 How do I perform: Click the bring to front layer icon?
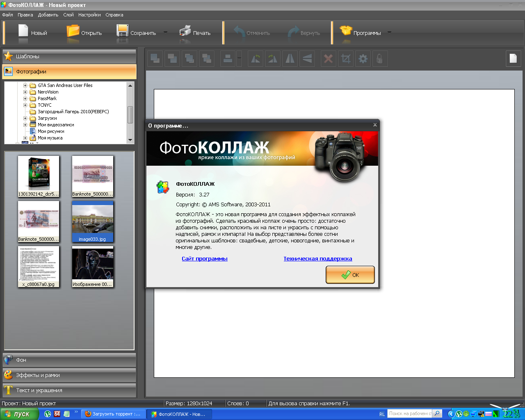pos(155,59)
